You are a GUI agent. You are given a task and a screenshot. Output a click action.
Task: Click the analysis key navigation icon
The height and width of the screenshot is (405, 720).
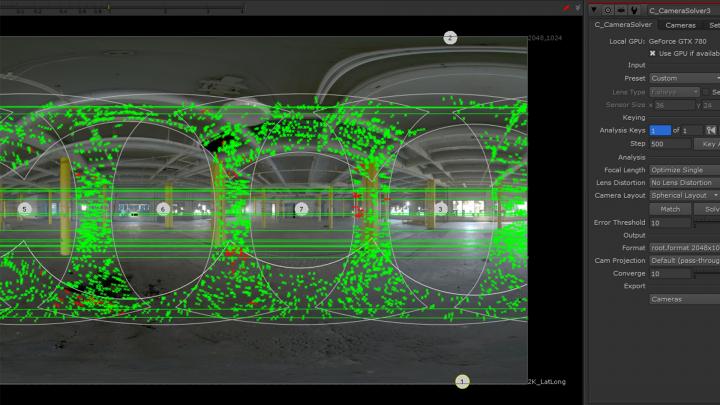click(x=711, y=130)
